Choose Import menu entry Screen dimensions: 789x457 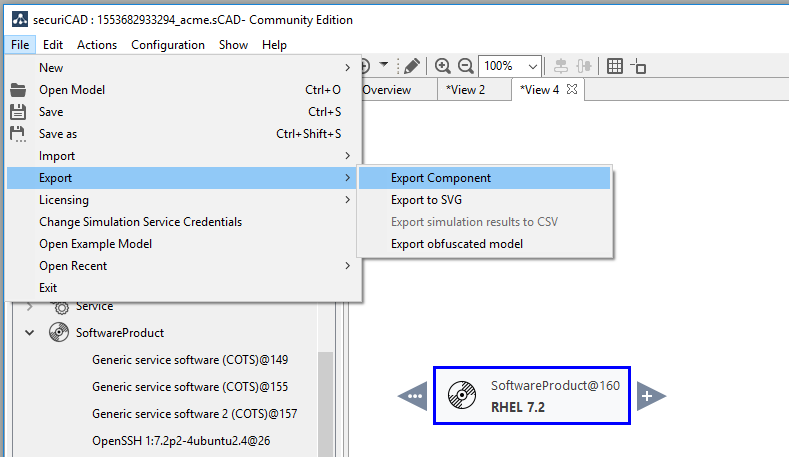point(183,156)
